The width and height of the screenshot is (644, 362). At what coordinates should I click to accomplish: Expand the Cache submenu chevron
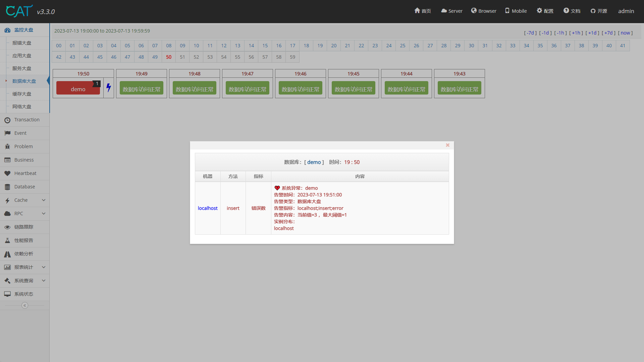pyautogui.click(x=44, y=200)
